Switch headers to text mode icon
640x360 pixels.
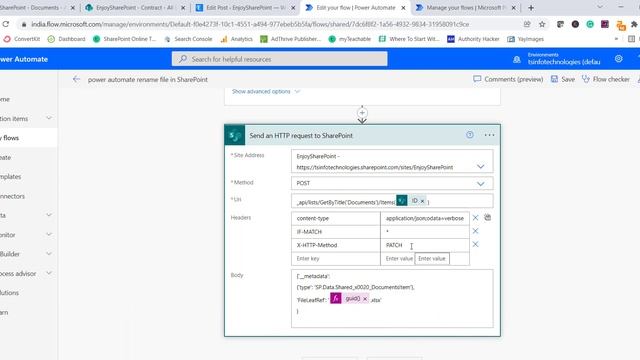488,218
